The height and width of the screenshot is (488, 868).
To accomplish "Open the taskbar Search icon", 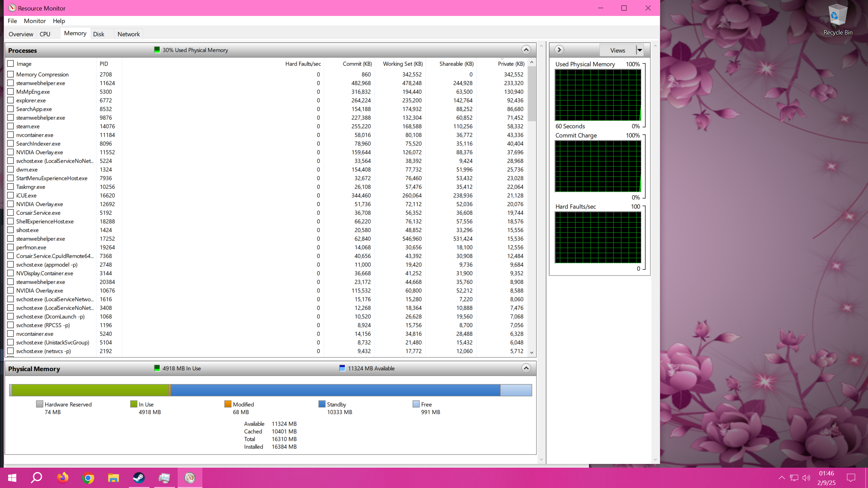I will [x=37, y=478].
